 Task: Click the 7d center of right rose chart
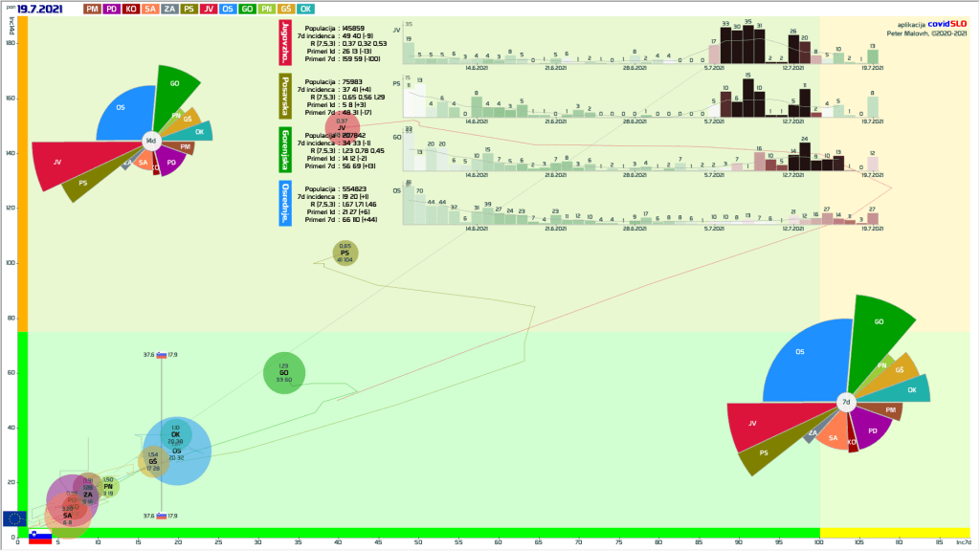[x=845, y=403]
